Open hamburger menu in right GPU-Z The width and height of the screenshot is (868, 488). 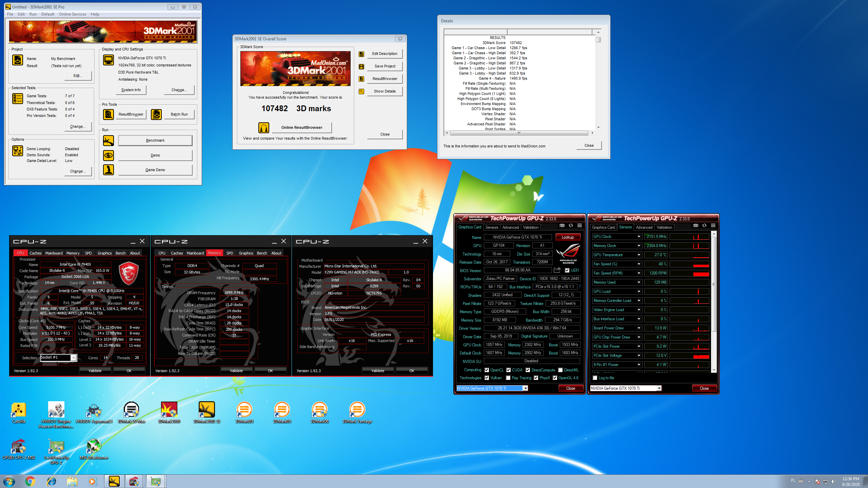point(713,225)
